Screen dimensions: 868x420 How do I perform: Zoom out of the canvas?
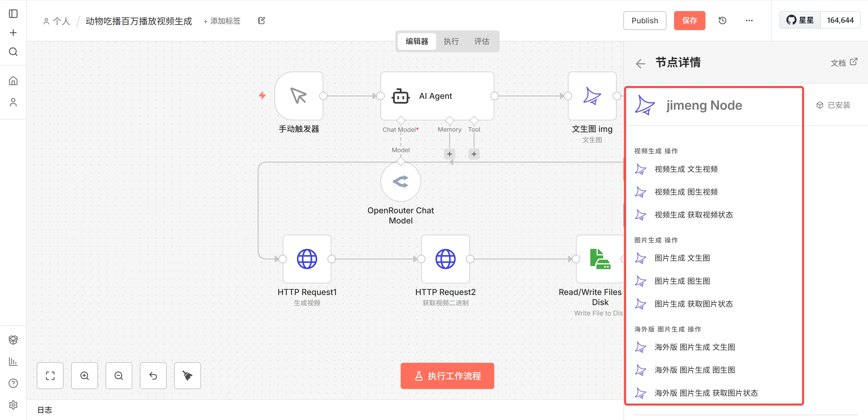click(119, 375)
